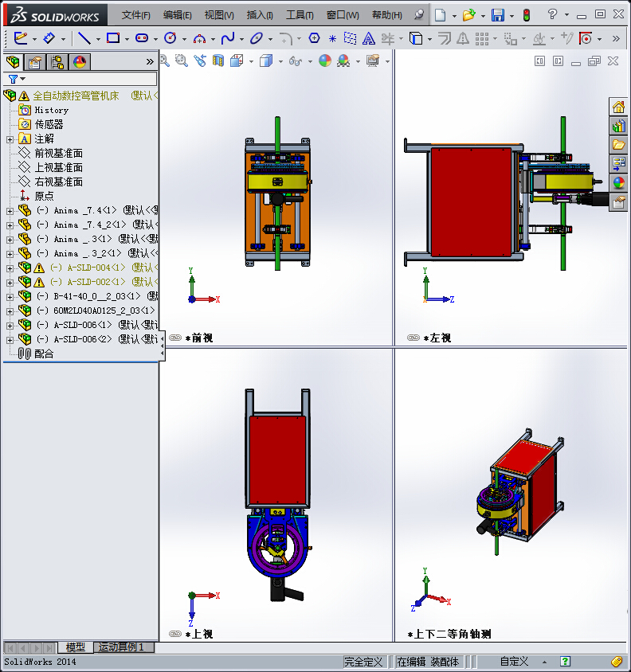The height and width of the screenshot is (672, 631).
Task: Toggle the left view link icon
Action: (x=413, y=338)
